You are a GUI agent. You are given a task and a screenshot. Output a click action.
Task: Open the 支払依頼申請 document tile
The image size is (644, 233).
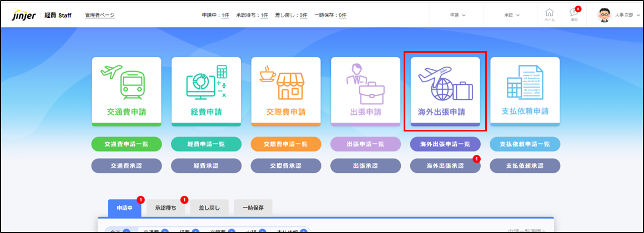525,91
